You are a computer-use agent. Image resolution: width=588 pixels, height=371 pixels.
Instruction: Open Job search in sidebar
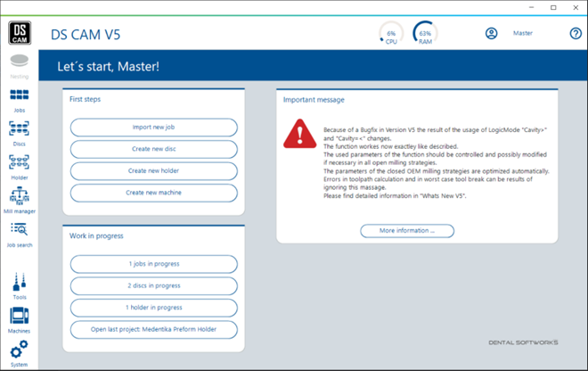pos(19,231)
